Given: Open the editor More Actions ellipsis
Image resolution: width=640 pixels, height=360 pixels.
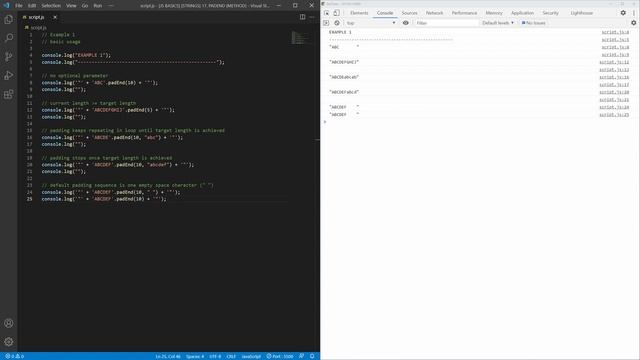Looking at the screenshot, I should pyautogui.click(x=312, y=17).
